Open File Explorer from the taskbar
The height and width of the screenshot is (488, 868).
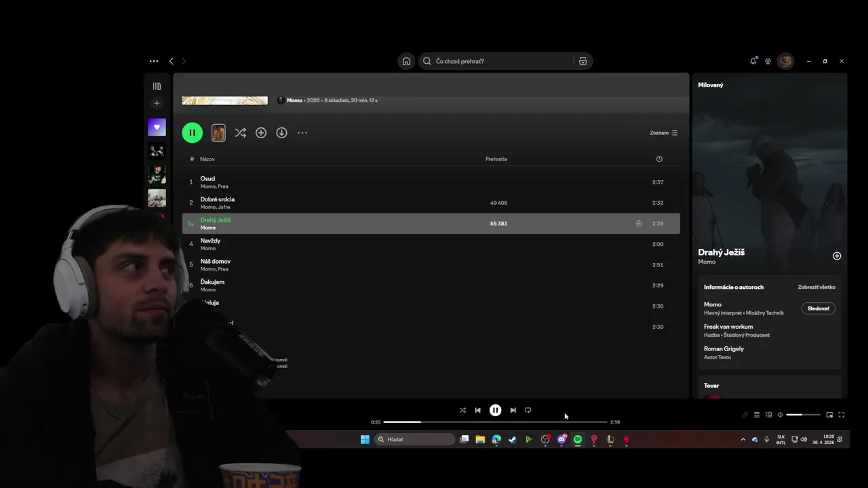480,439
